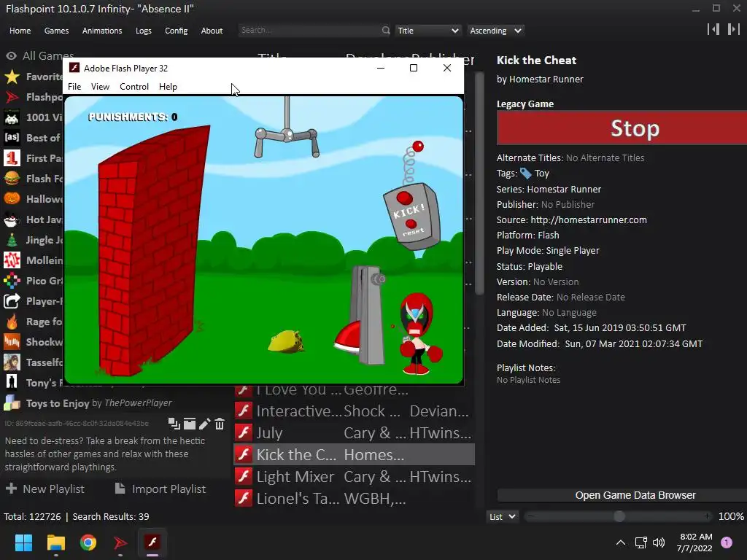The image size is (747, 560).
Task: Open the Ascending order dropdown
Action: 495,31
